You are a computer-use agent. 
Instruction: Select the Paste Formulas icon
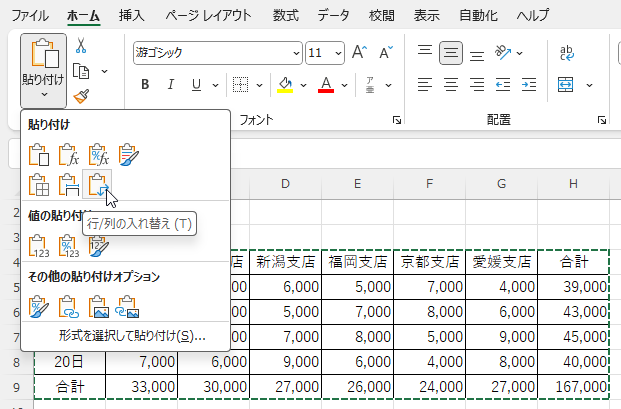coord(68,155)
